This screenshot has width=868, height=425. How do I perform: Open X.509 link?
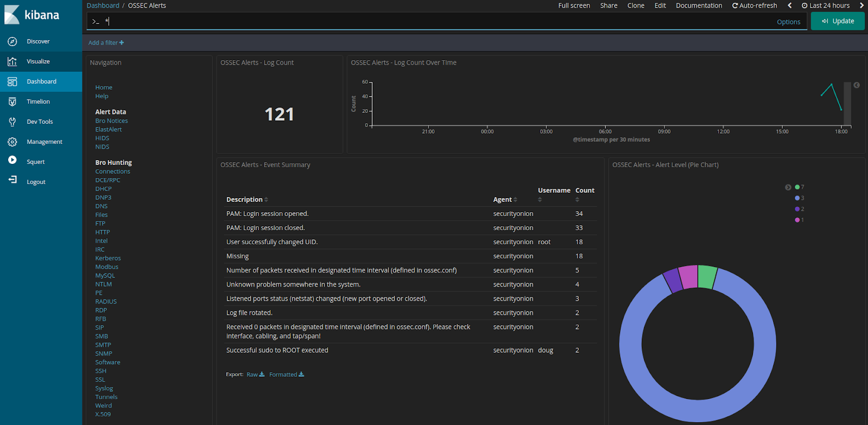pyautogui.click(x=103, y=414)
